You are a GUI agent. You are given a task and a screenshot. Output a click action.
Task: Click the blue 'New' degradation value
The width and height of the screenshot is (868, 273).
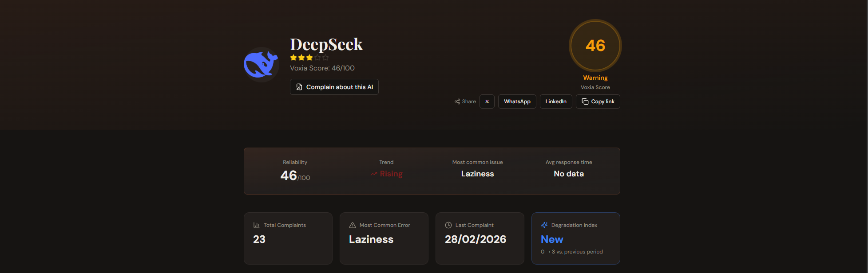552,239
